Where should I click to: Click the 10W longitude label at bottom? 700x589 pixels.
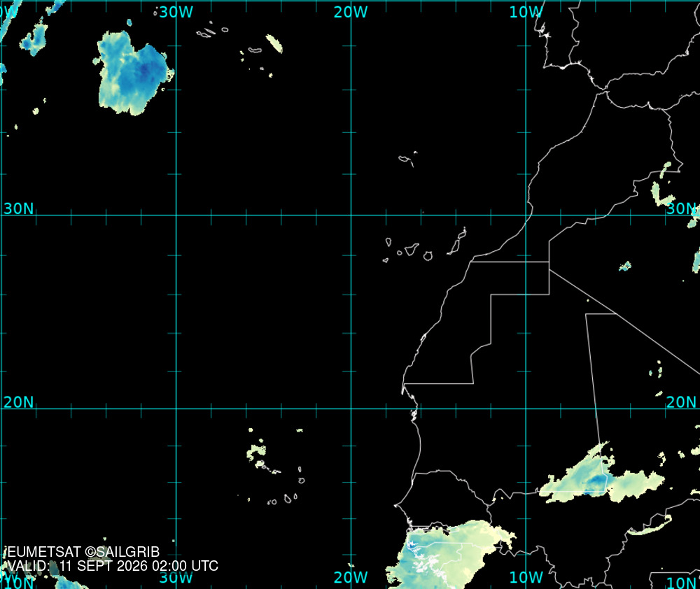[x=526, y=577]
